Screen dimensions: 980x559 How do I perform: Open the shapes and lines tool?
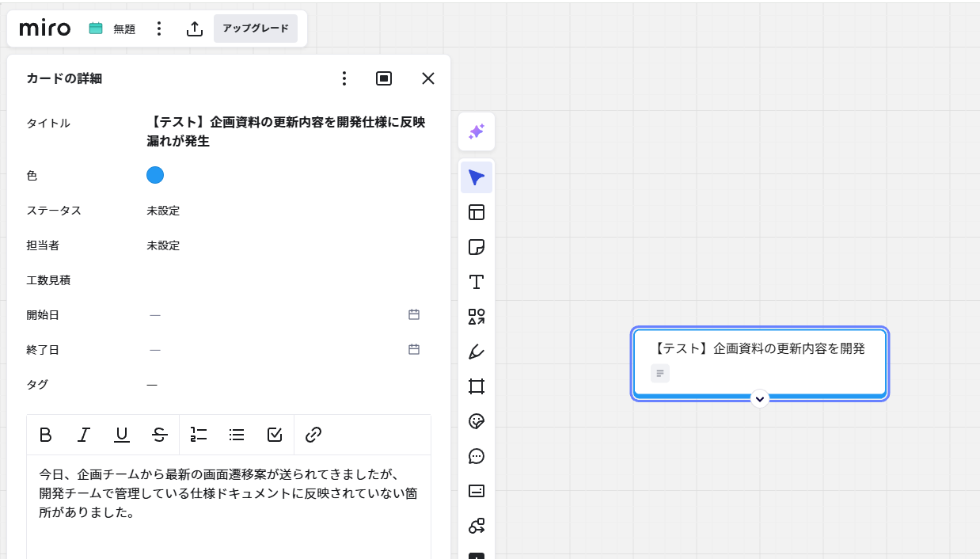click(x=476, y=317)
